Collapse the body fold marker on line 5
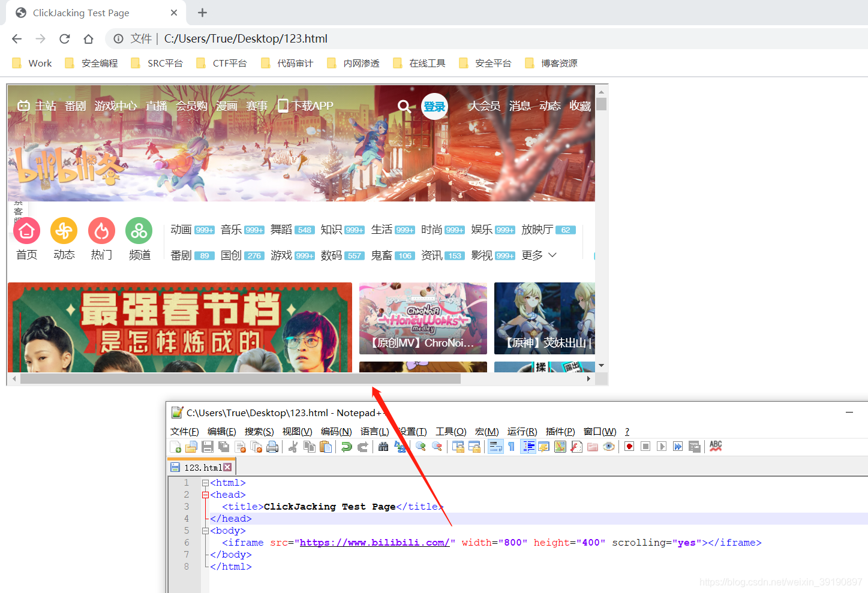Screen dimensions: 868x593 (205, 531)
